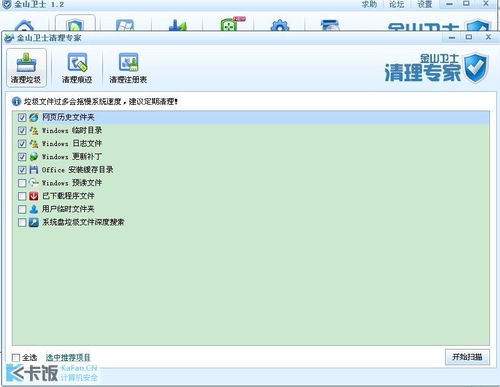
Task: Open the 清理垃圾 tab
Action: 26,68
